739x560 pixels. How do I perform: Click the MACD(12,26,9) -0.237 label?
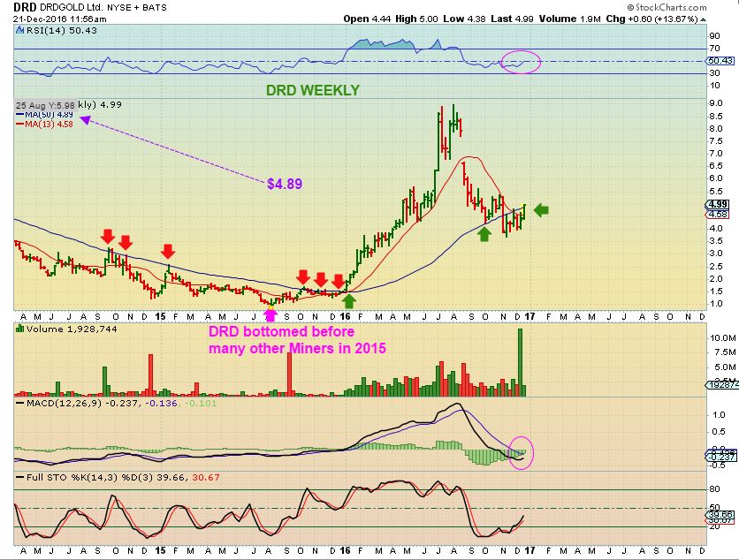83,403
